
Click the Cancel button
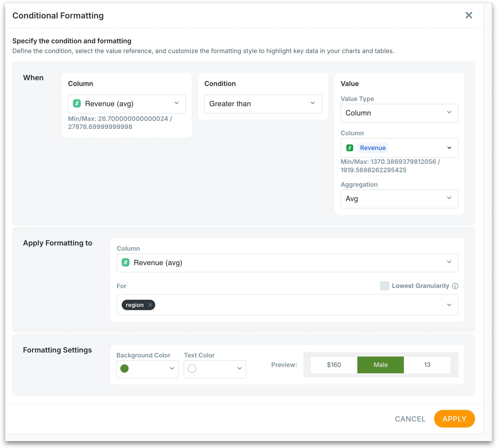[x=410, y=419]
